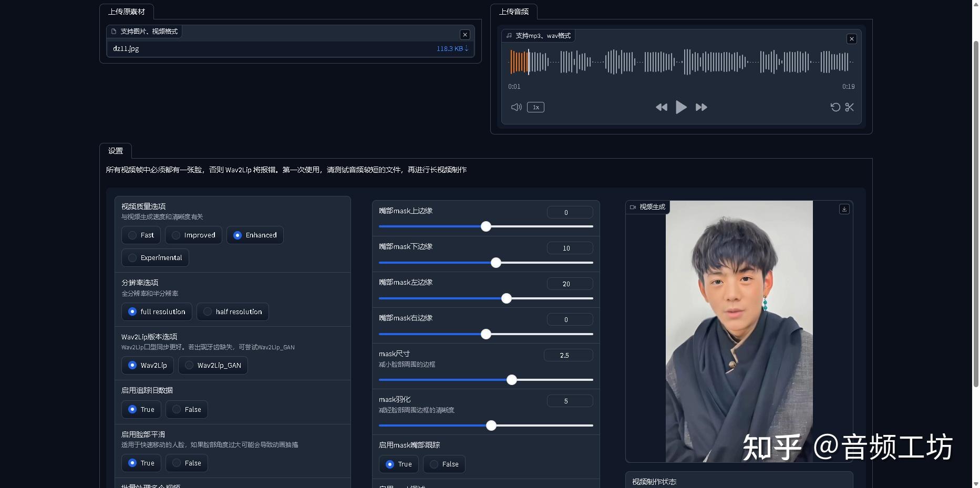This screenshot has width=980, height=488.
Task: Open the 1x playback speed selector
Action: (x=535, y=107)
